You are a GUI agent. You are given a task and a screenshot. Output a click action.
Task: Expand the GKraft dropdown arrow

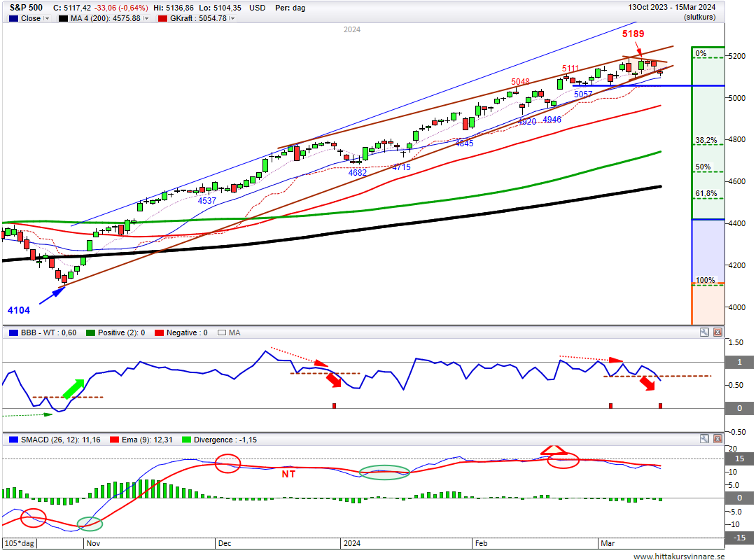coord(232,18)
